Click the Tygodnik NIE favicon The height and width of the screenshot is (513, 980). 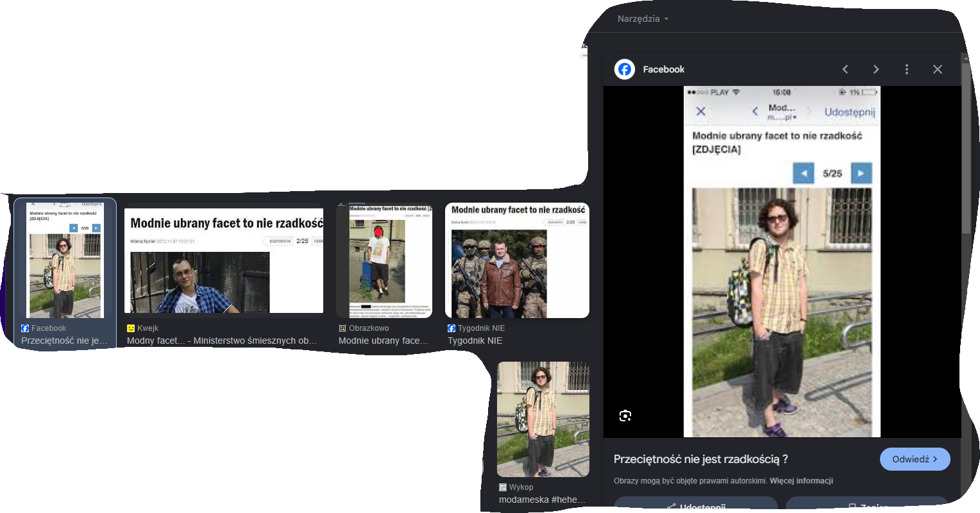pyautogui.click(x=452, y=328)
